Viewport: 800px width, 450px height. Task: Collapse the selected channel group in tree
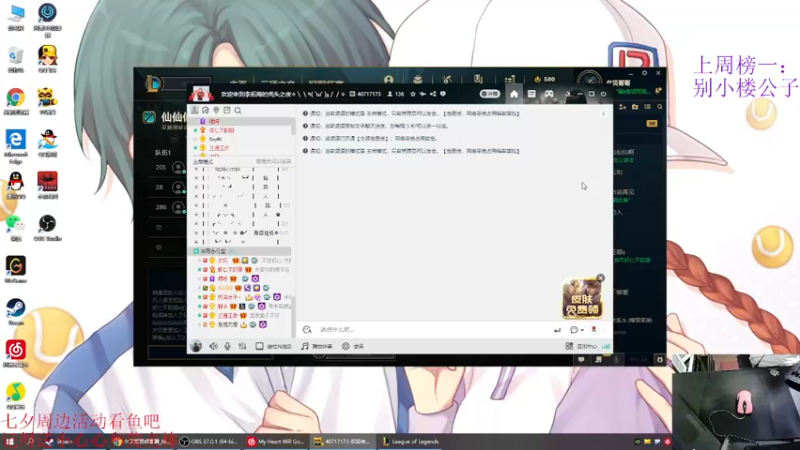pos(196,251)
